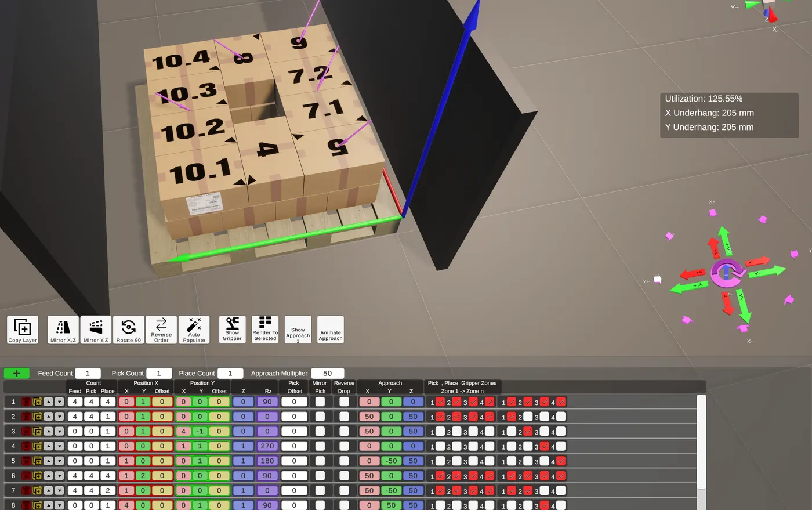Screen dimensions: 812x510
Task: Edit the Pick Count field
Action: (159, 373)
